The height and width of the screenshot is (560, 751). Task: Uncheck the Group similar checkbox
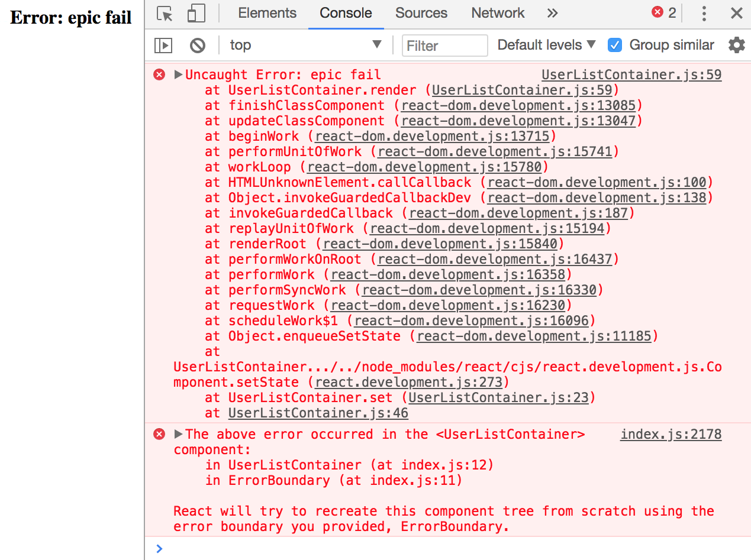(615, 45)
